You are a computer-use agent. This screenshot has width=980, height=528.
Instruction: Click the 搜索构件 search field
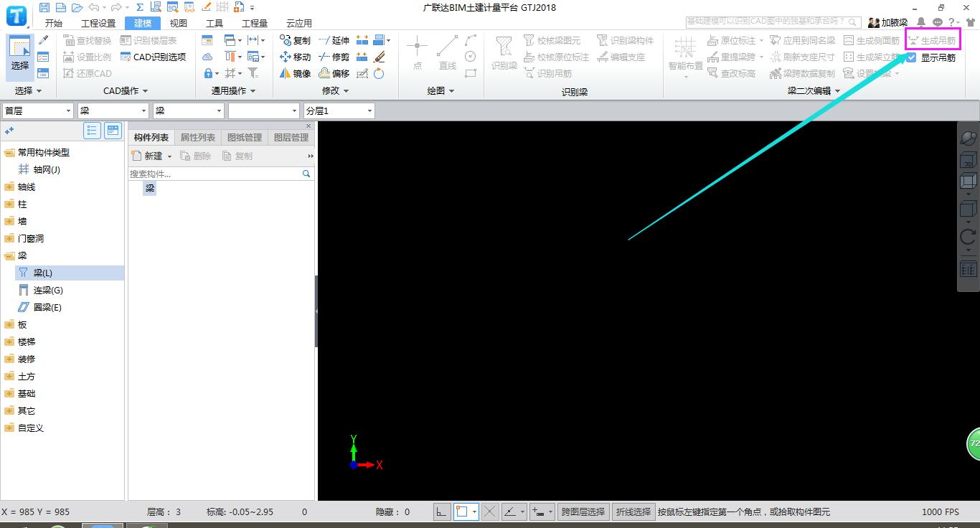click(x=221, y=174)
